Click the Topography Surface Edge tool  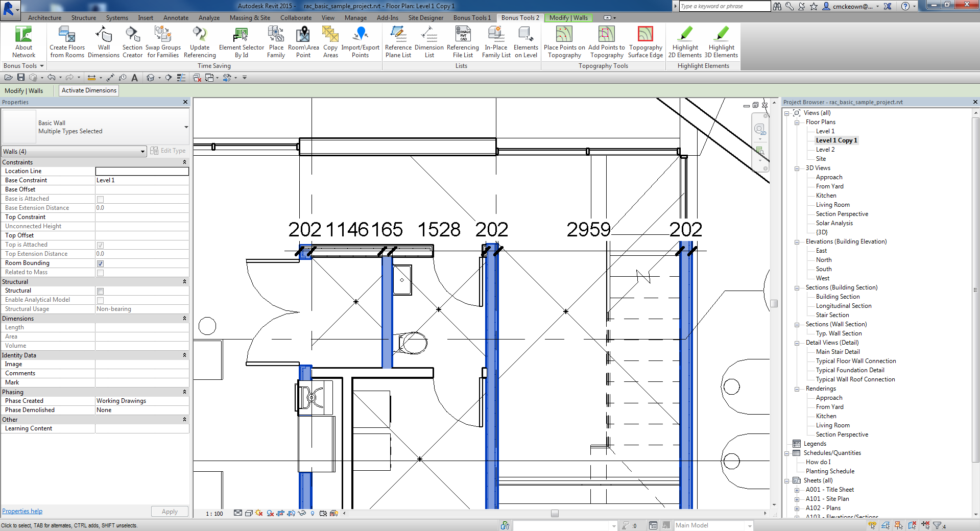point(645,42)
